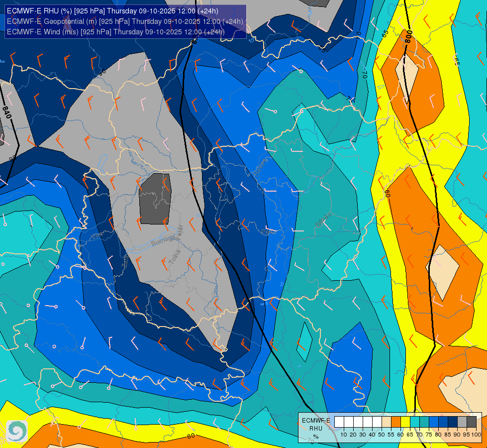This screenshot has width=487, height=448.
Task: Click the Somogy place label on map
Action: click(x=164, y=239)
